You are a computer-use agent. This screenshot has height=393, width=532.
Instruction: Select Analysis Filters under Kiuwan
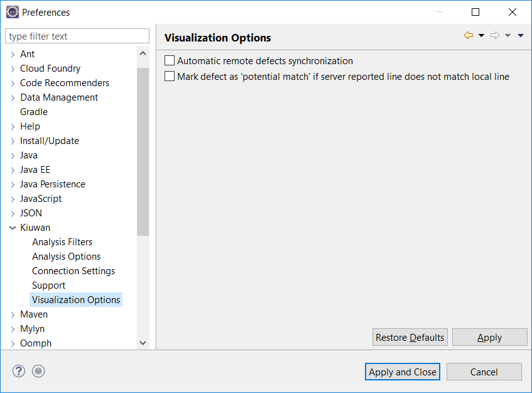pyautogui.click(x=62, y=241)
